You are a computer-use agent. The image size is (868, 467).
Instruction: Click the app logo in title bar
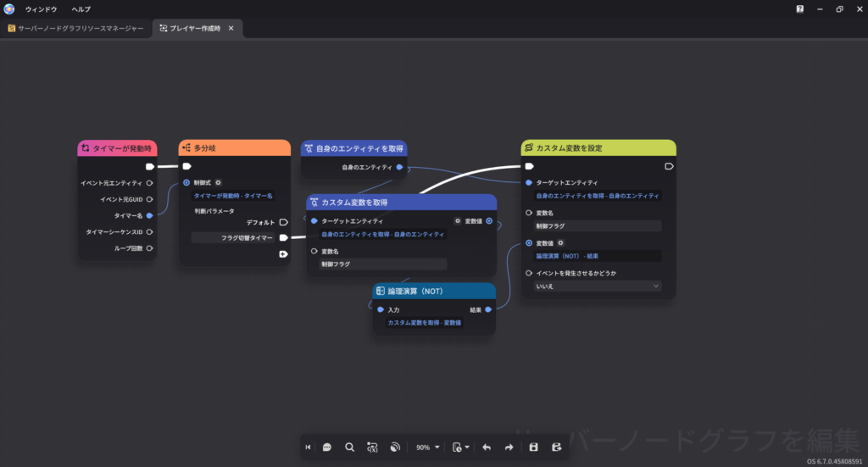[8, 8]
